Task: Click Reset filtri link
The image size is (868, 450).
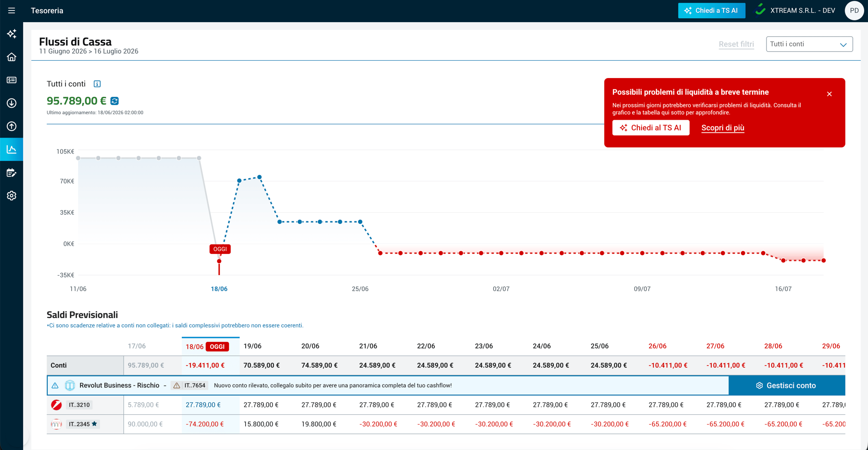Action: (x=736, y=44)
